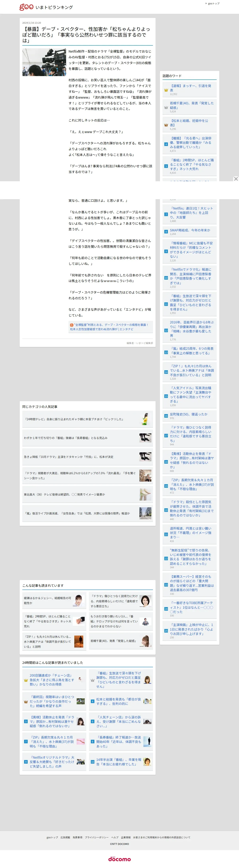This screenshot has height=868, width=239.
Task: Open 200店舗達成か『チェーン店』 ranked article
Action: 54,680
